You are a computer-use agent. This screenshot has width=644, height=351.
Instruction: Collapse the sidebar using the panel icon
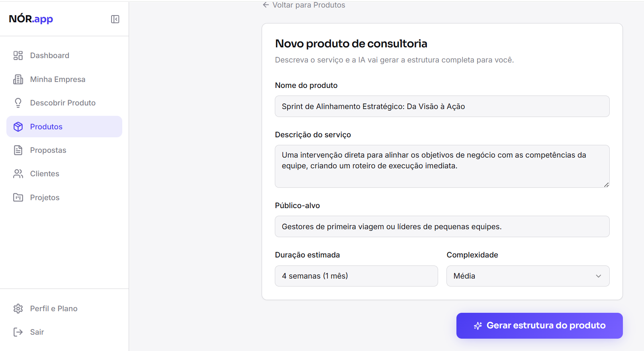click(x=115, y=19)
